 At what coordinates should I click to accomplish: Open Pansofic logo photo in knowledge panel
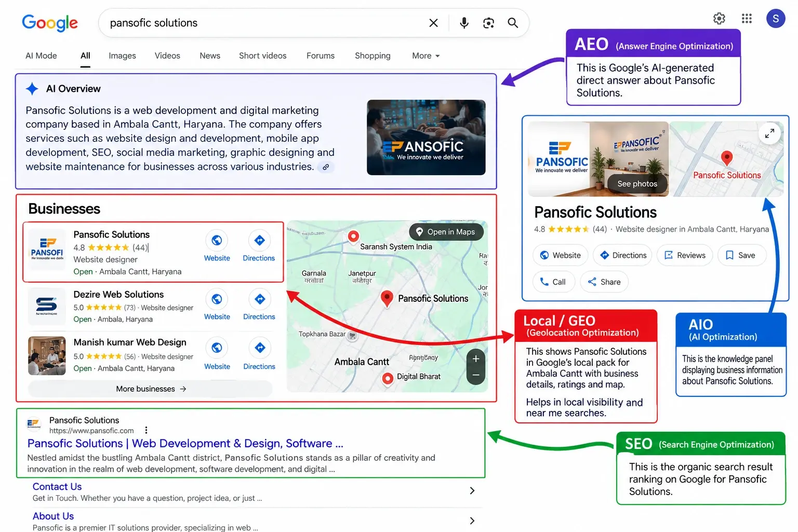coord(560,159)
